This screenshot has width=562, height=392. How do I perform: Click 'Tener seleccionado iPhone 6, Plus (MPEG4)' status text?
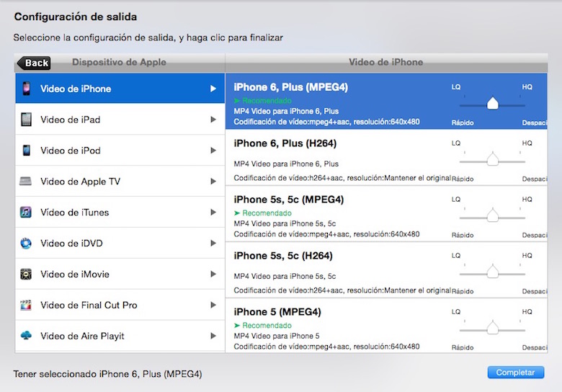tap(107, 374)
